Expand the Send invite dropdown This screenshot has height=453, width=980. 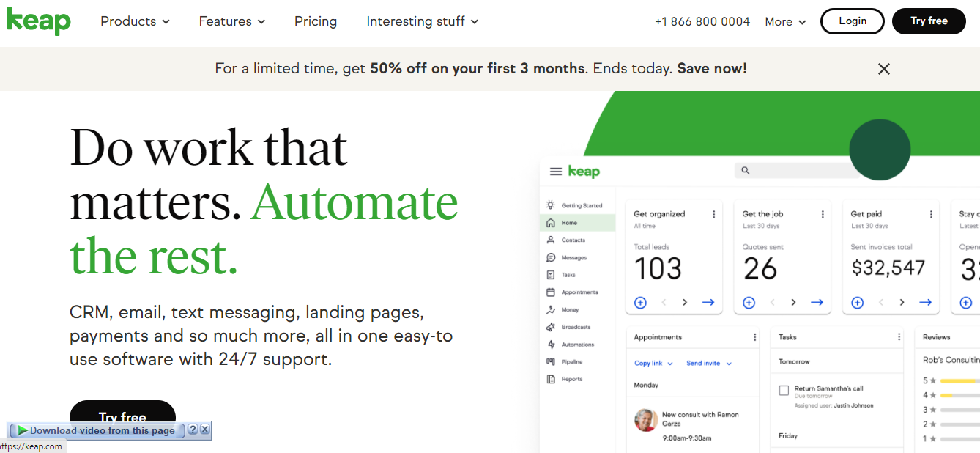[709, 363]
